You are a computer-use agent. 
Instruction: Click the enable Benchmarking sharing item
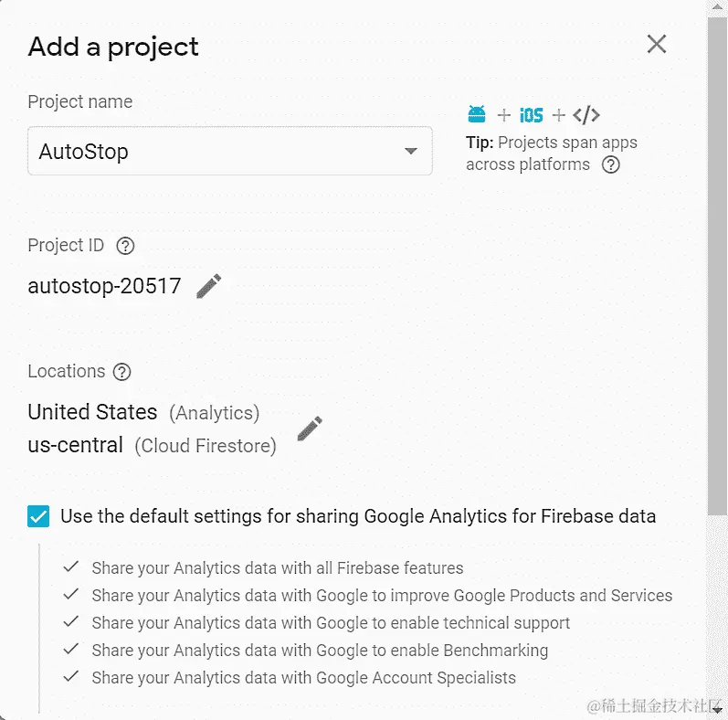pyautogui.click(x=320, y=651)
